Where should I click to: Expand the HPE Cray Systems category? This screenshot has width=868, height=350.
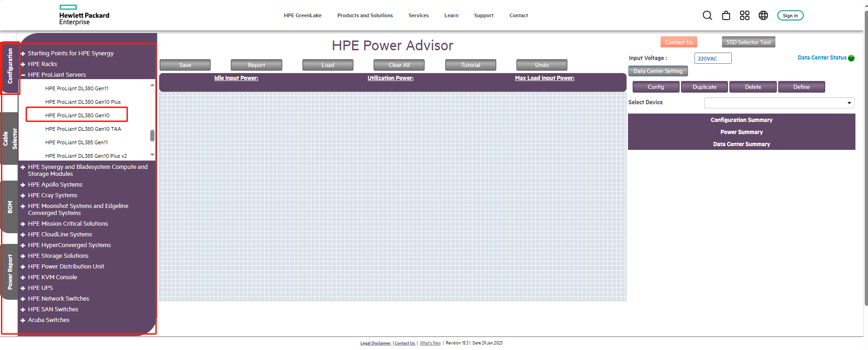pyautogui.click(x=23, y=195)
